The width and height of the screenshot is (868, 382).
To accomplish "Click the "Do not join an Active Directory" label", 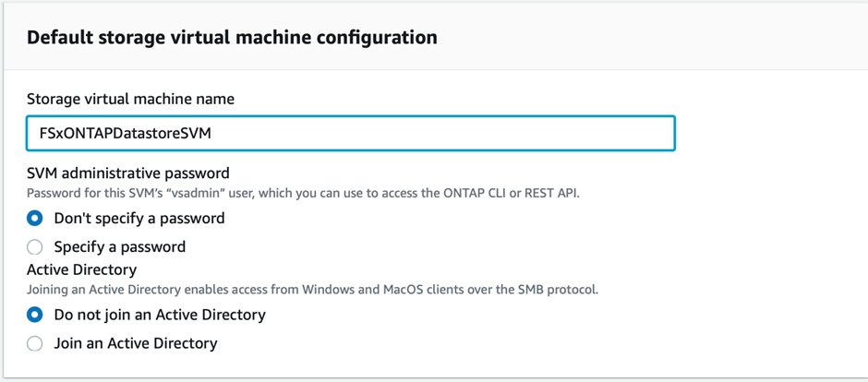I will 160,315.
